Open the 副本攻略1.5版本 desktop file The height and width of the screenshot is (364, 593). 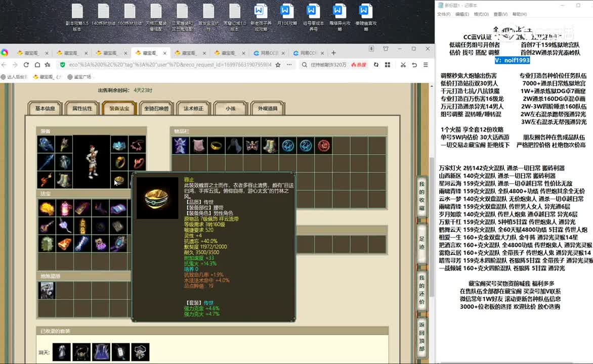coord(77,17)
